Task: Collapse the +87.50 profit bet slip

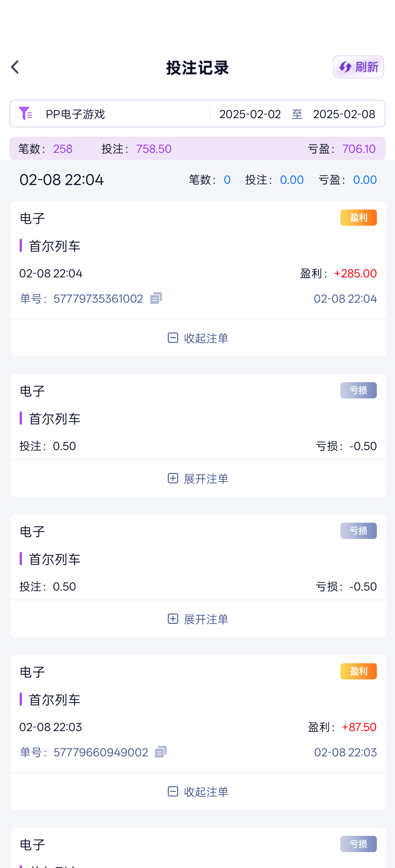Action: (198, 792)
